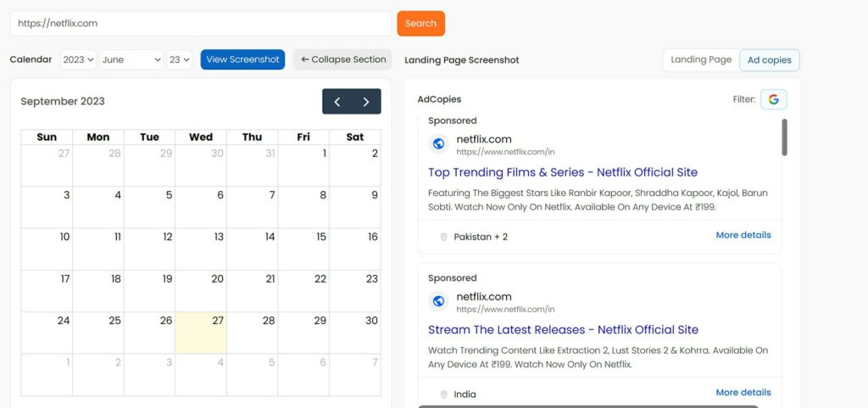Open the day dropdown showing 23
Viewport: 868px width, 408px height.
coord(180,59)
